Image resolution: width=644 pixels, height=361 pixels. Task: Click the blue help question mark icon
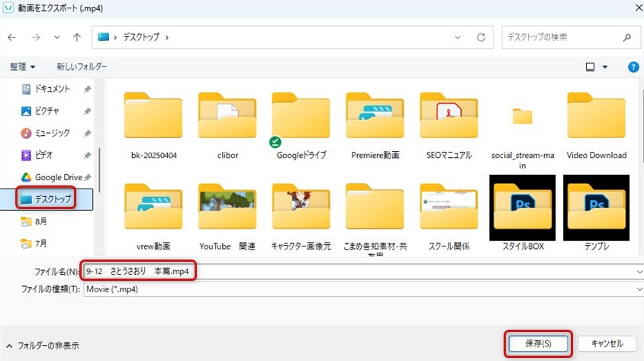tap(633, 67)
